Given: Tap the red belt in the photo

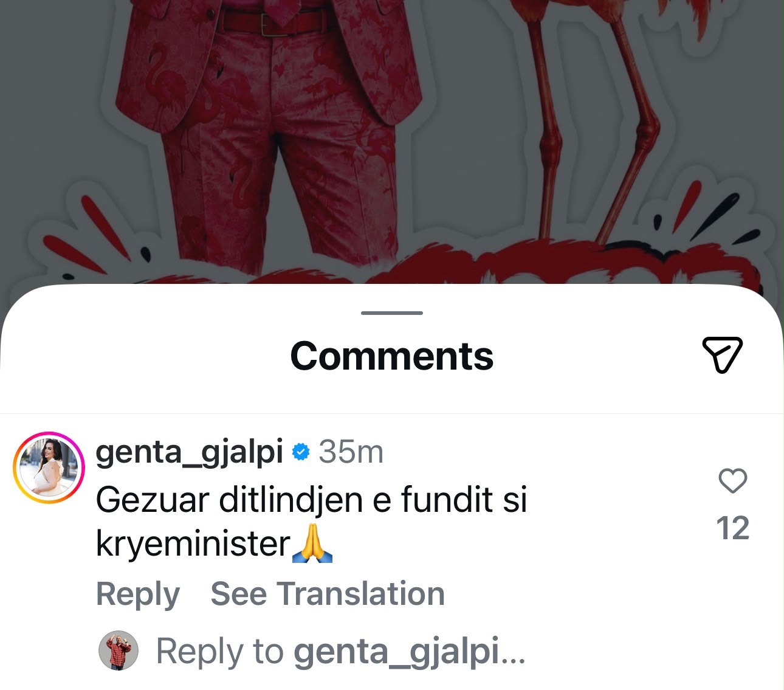Looking at the screenshot, I should pos(272,23).
